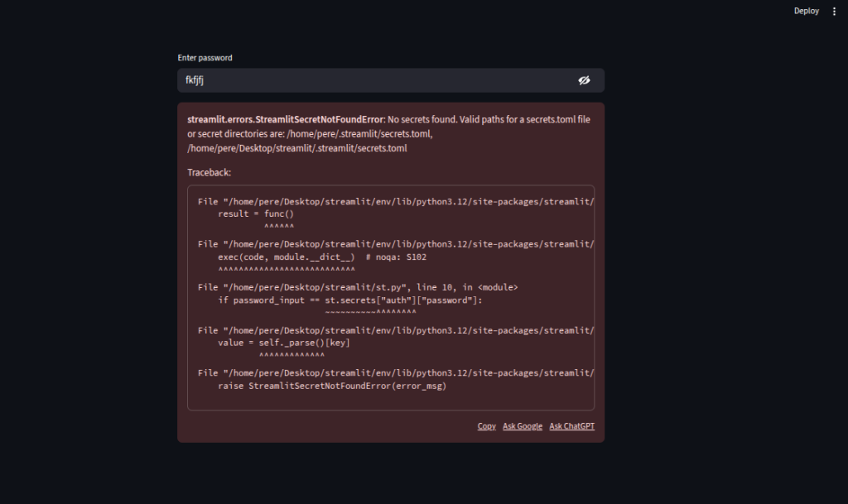Open the three-dot main menu
The height and width of the screenshot is (504, 848).
(x=834, y=11)
